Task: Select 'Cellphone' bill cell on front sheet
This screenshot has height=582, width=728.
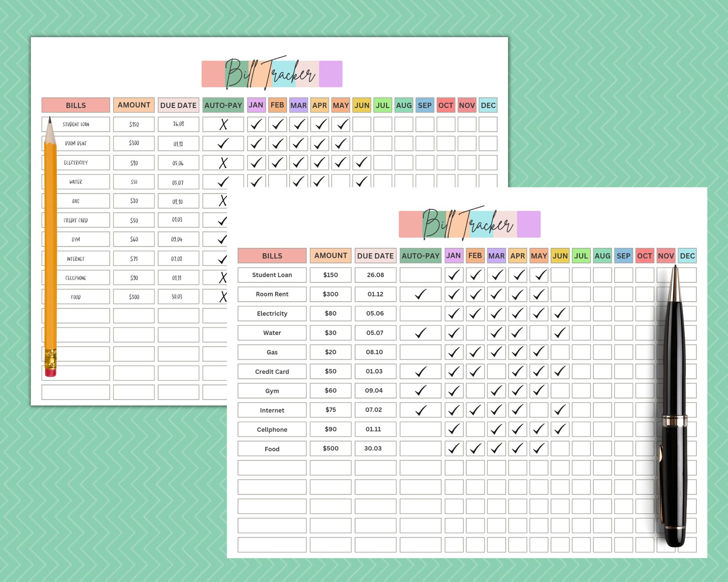Action: point(272,429)
